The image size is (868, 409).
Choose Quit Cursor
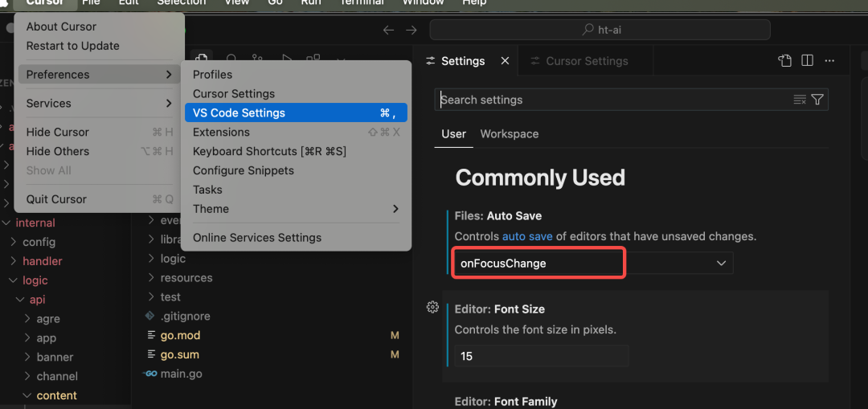click(x=99, y=199)
